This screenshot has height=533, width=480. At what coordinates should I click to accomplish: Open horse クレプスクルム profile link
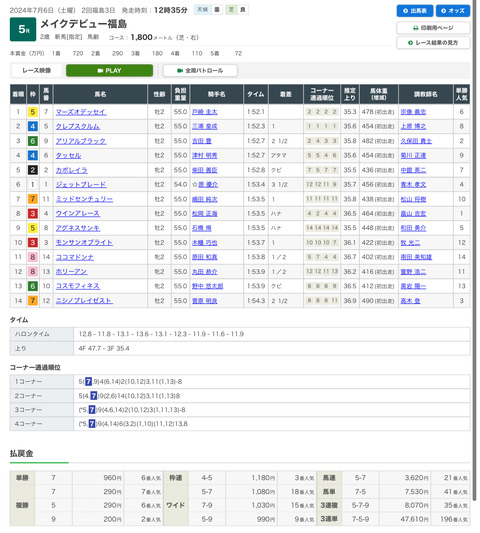point(78,126)
